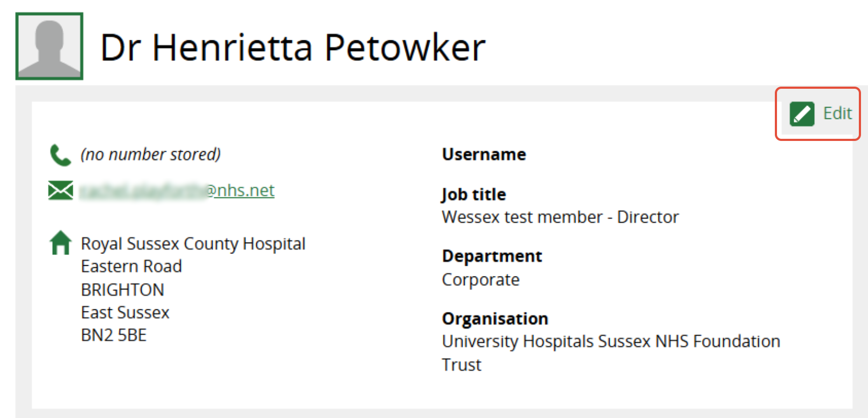
Task: Click the Job title heading
Action: [x=474, y=194]
